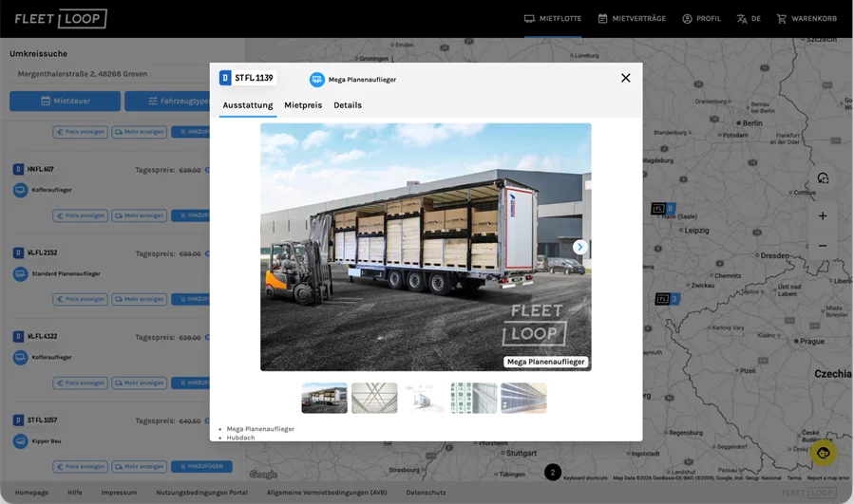Image resolution: width=854 pixels, height=504 pixels.
Task: Open the DE language selector
Action: click(x=749, y=18)
